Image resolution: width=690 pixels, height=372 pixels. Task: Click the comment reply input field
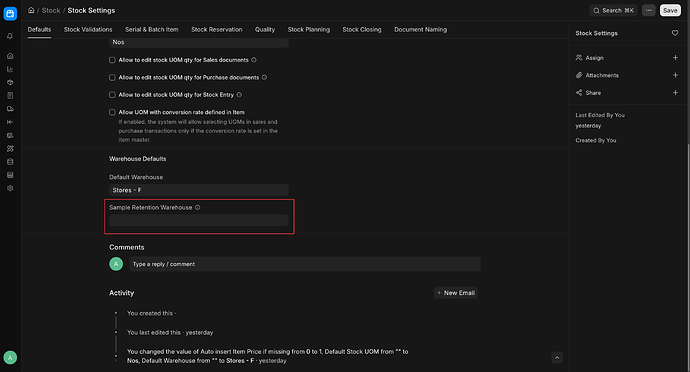click(305, 264)
